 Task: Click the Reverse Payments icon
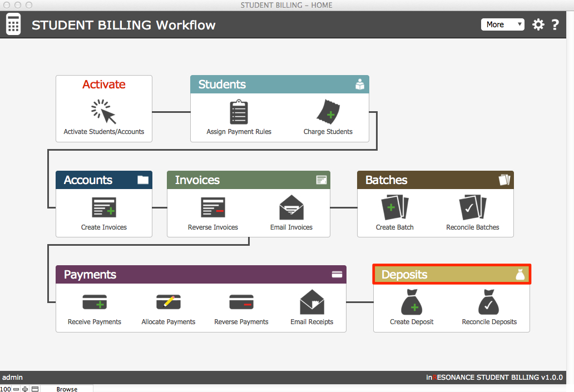tap(241, 302)
